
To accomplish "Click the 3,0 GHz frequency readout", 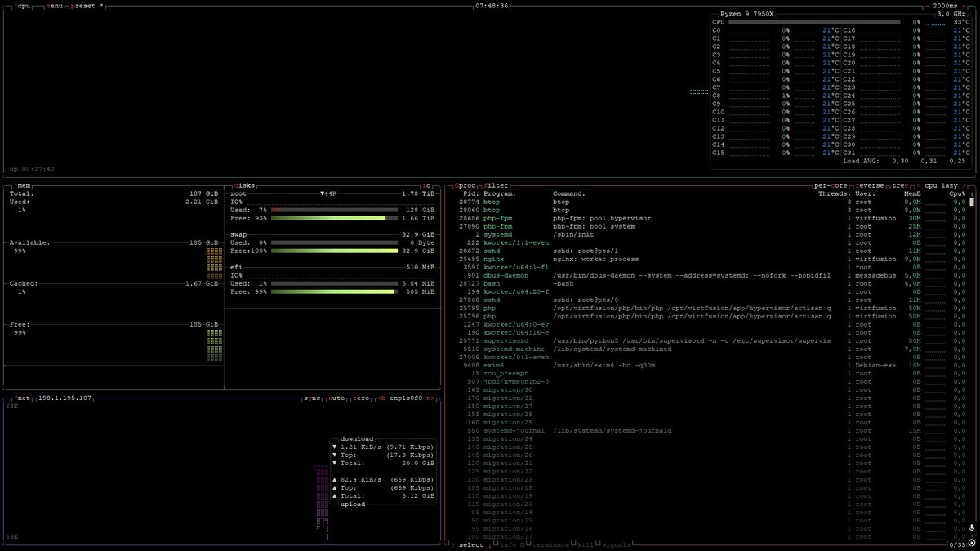I will click(x=952, y=15).
